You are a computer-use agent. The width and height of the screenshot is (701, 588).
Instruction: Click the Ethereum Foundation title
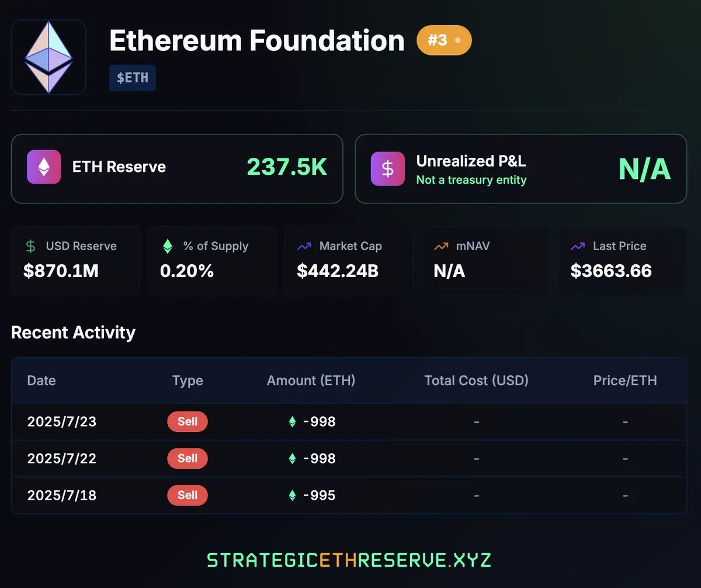pyautogui.click(x=257, y=40)
